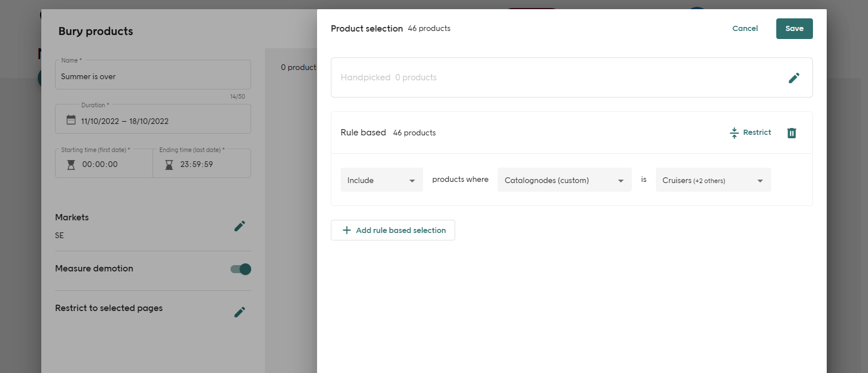Click the Ending time field 23:59:59
This screenshot has height=373, width=868.
click(202, 163)
